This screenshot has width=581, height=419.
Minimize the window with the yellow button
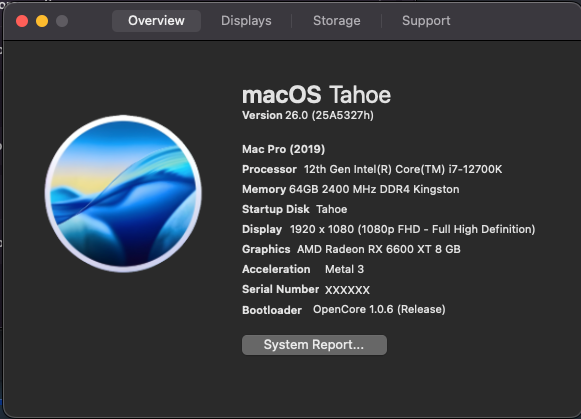42,21
